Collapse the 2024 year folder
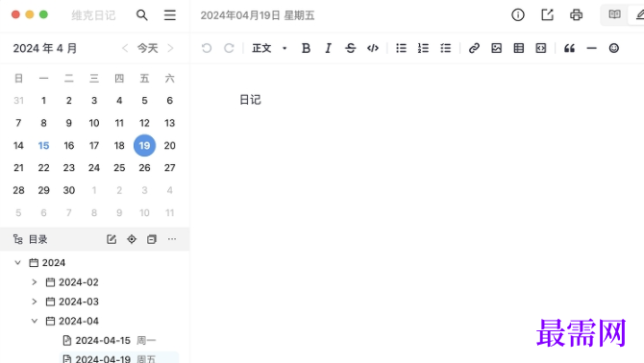The image size is (644, 363). tap(17, 262)
